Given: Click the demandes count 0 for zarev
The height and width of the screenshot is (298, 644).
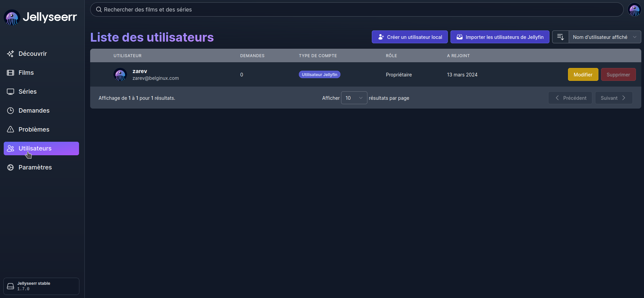Looking at the screenshot, I should [x=241, y=74].
